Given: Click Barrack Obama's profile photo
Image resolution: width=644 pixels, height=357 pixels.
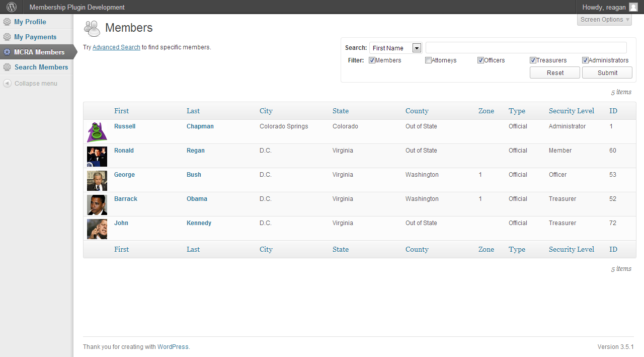Looking at the screenshot, I should (x=97, y=204).
